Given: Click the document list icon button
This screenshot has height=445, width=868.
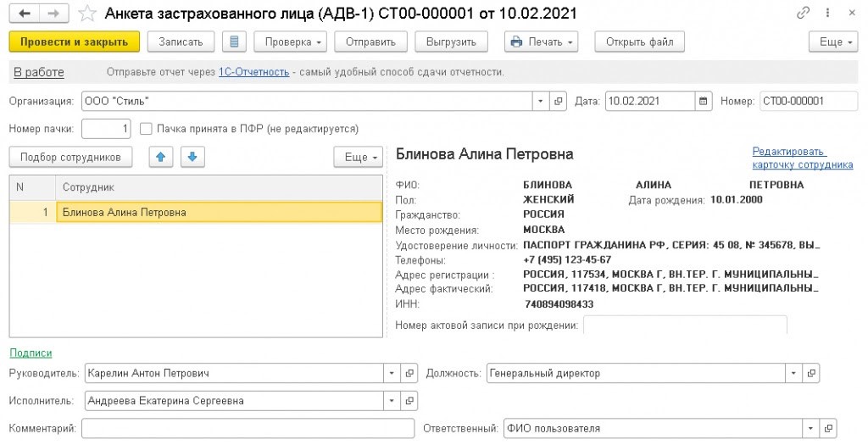Looking at the screenshot, I should click(234, 42).
